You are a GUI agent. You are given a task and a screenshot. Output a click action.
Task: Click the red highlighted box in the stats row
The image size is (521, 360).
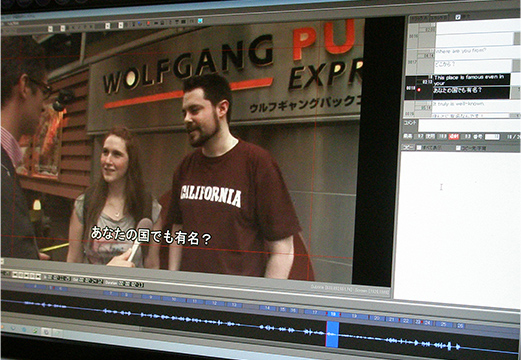point(454,137)
